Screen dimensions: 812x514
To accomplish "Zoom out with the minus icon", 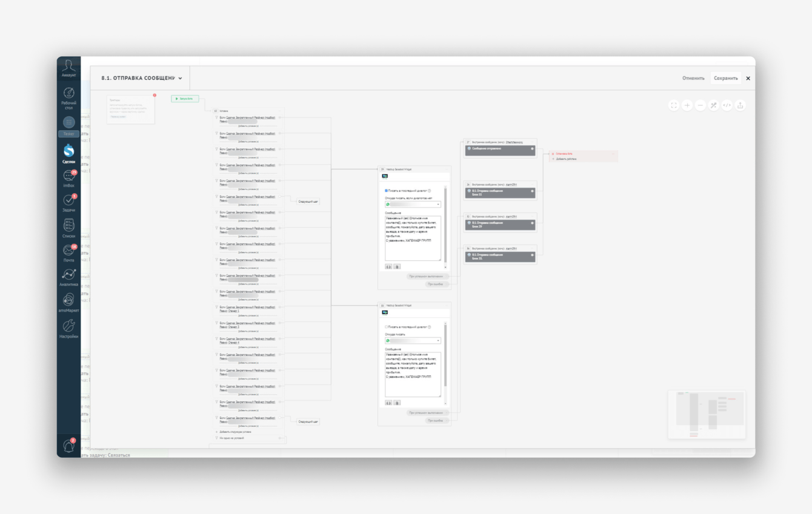I will tap(701, 105).
